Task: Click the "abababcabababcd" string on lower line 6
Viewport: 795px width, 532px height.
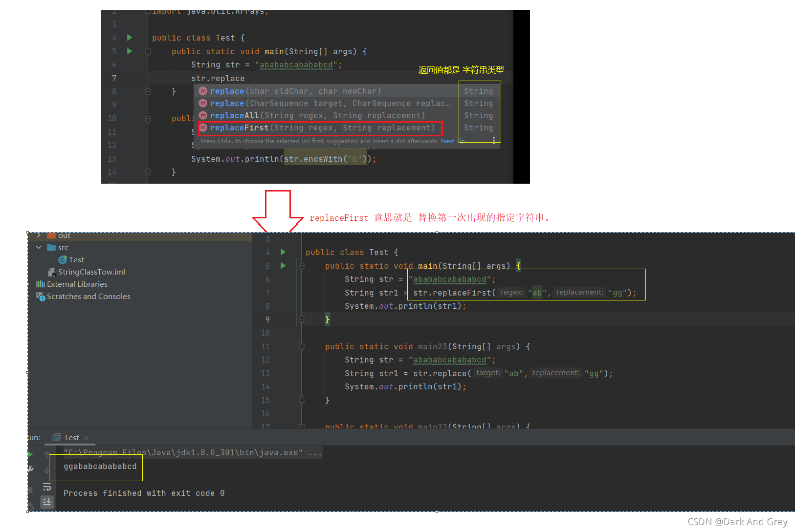Action: (x=450, y=279)
